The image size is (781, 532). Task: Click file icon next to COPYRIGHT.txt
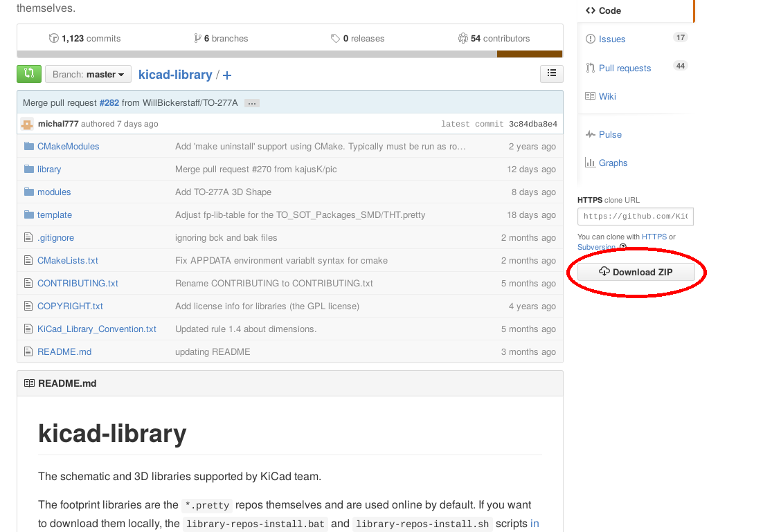(28, 306)
